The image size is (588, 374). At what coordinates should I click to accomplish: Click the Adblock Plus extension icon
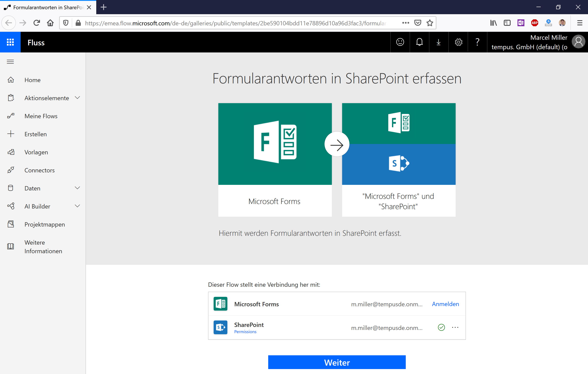pos(534,23)
